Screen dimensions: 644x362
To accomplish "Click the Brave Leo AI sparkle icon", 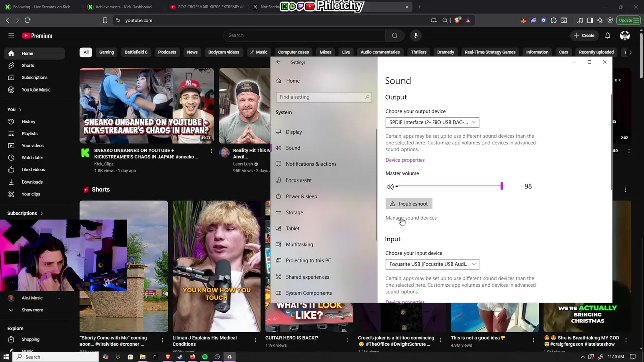I will click(x=600, y=20).
